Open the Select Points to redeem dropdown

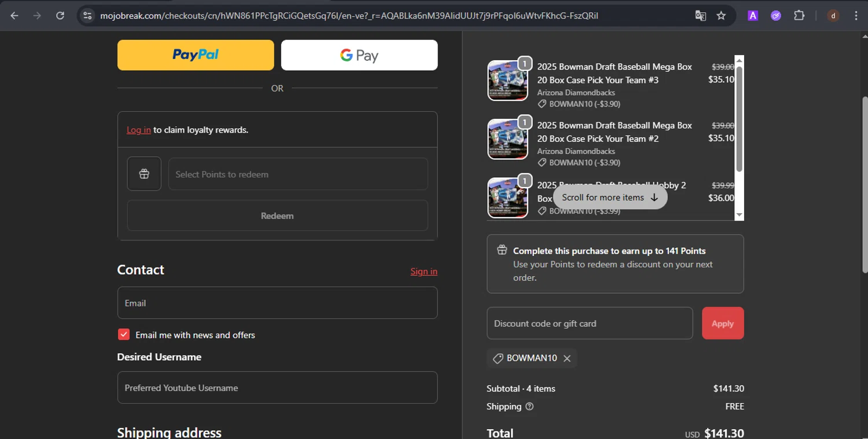pyautogui.click(x=298, y=174)
